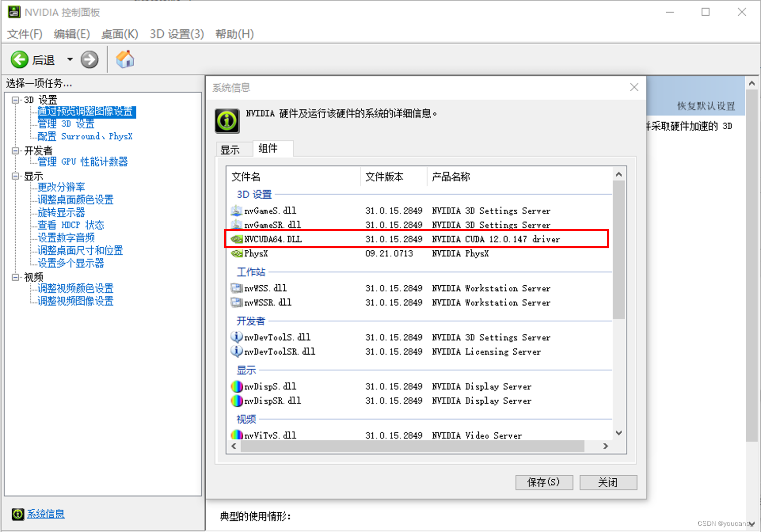Open the 3D 设置(3) menu
The height and width of the screenshot is (532, 761).
coord(177,34)
